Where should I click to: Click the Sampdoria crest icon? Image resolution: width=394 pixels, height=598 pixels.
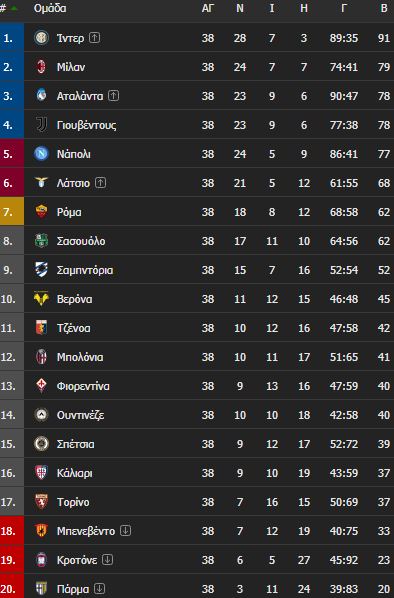(x=41, y=270)
